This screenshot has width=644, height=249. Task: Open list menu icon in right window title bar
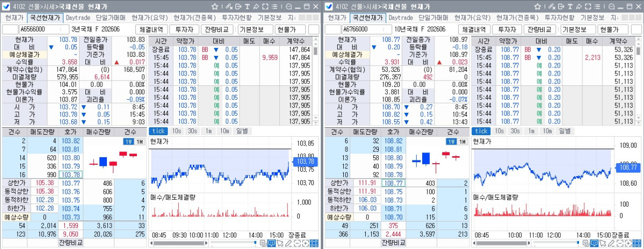(597, 6)
